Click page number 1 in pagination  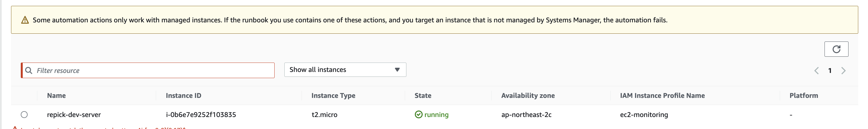pyautogui.click(x=830, y=71)
